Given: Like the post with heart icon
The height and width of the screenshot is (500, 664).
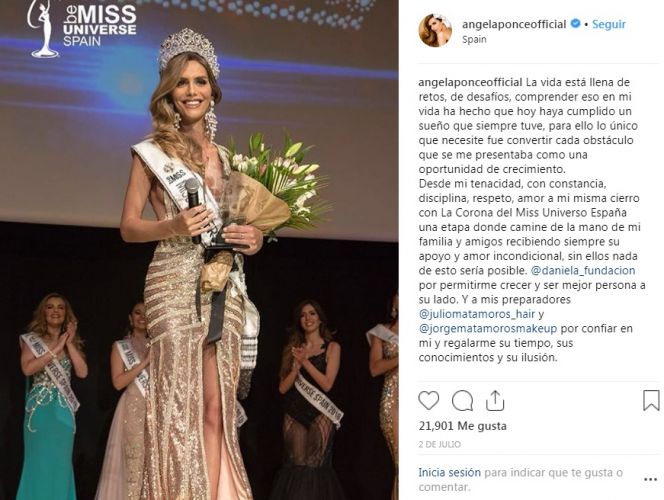Looking at the screenshot, I should [429, 401].
